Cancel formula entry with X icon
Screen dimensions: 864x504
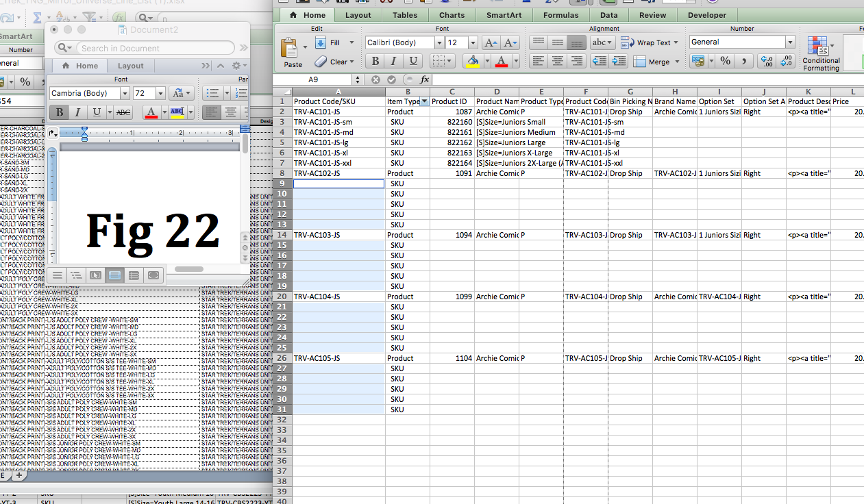pyautogui.click(x=375, y=79)
